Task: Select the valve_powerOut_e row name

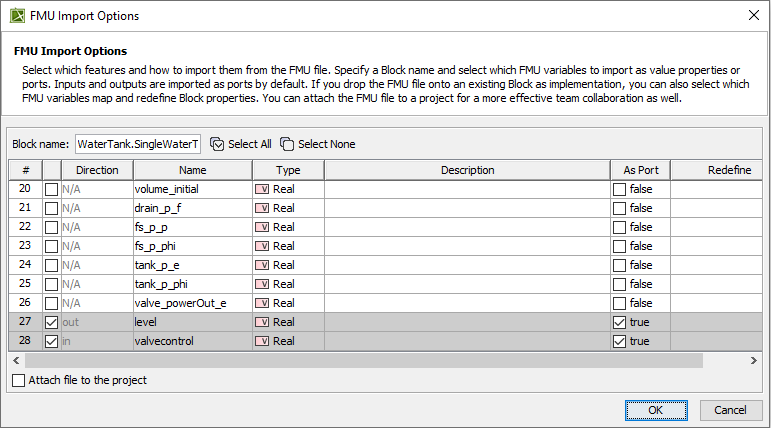Action: pyautogui.click(x=181, y=303)
